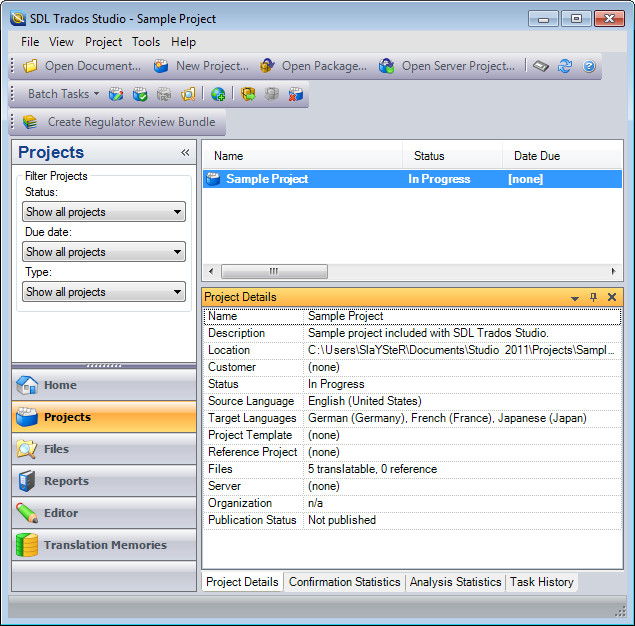Open the Batch Tasks dropdown menu

pos(62,94)
